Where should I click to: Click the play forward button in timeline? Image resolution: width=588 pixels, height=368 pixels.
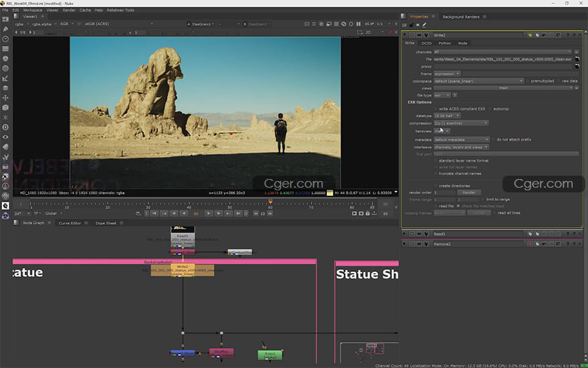(x=208, y=214)
